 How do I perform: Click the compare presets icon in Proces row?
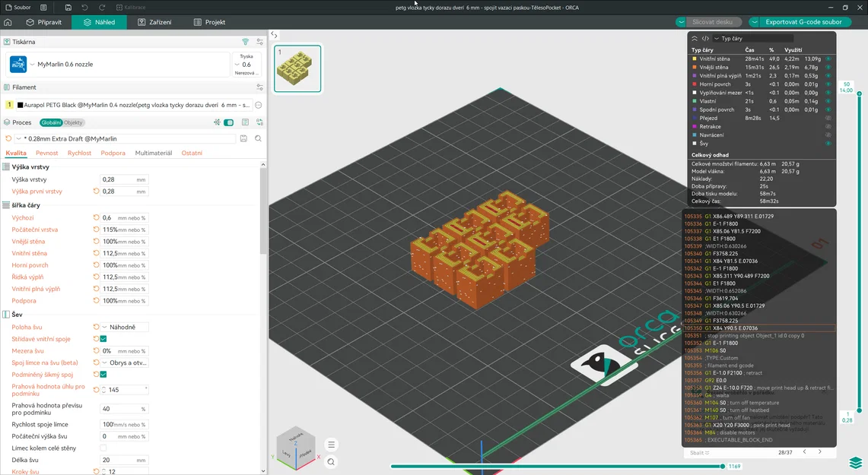point(259,122)
